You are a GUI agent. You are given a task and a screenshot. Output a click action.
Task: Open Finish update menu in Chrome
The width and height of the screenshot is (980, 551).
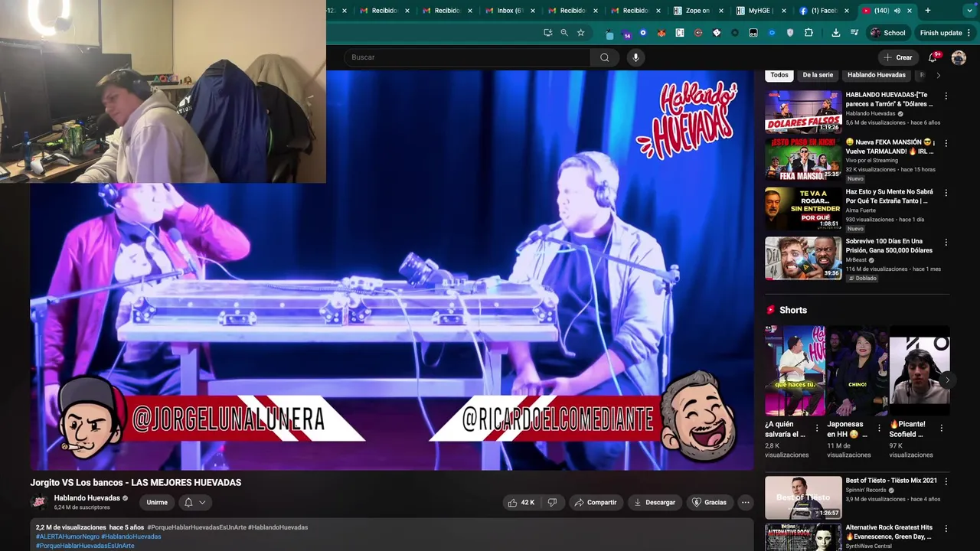946,33
